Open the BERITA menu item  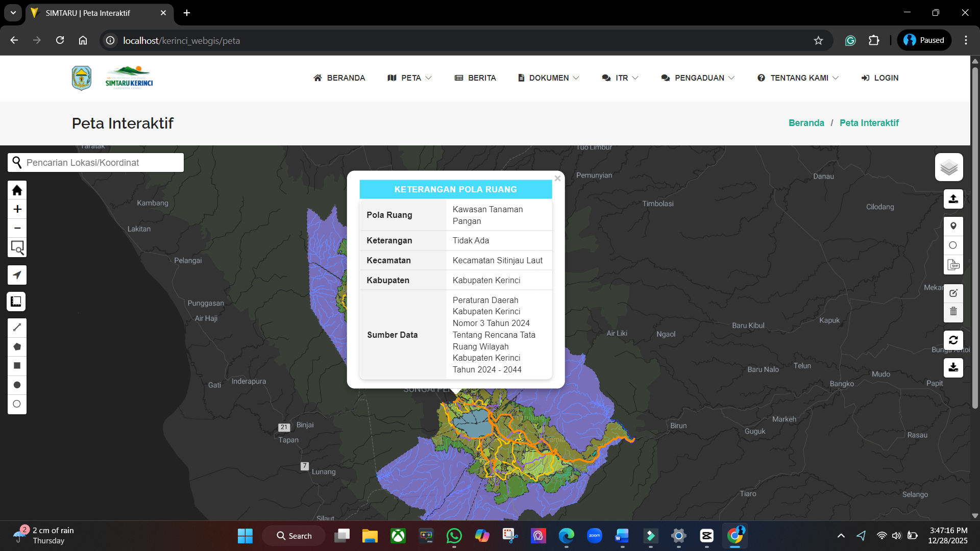point(475,78)
